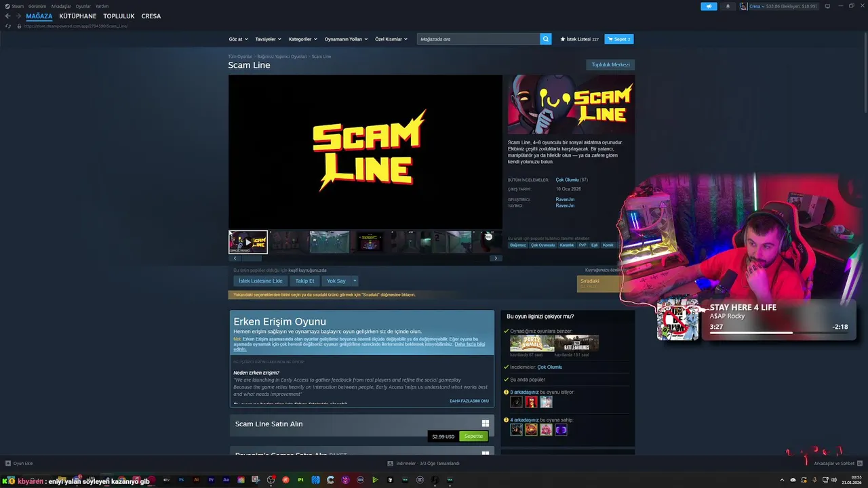Click the music progress bar in overlay
This screenshot has width=868, height=488.
pyautogui.click(x=779, y=333)
